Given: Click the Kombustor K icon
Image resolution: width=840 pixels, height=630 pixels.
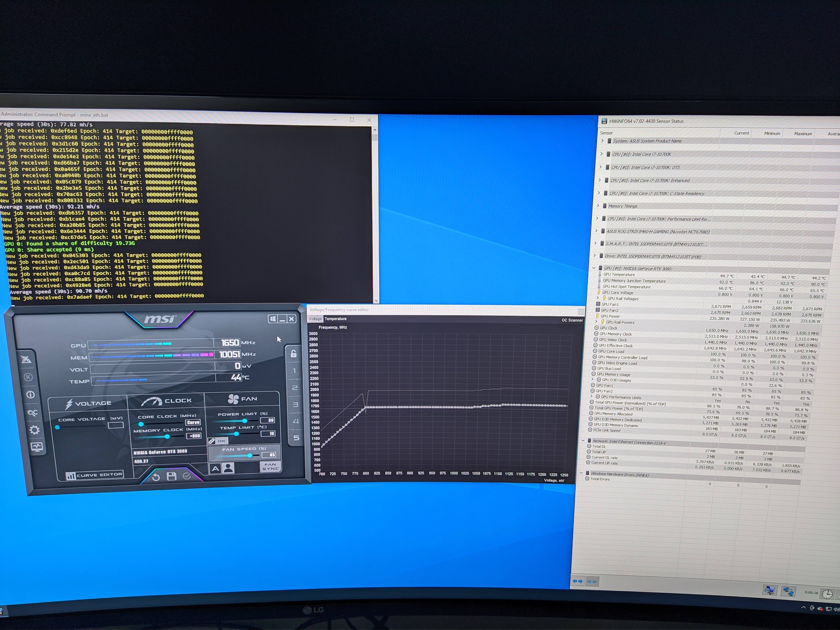Looking at the screenshot, I should tap(28, 377).
